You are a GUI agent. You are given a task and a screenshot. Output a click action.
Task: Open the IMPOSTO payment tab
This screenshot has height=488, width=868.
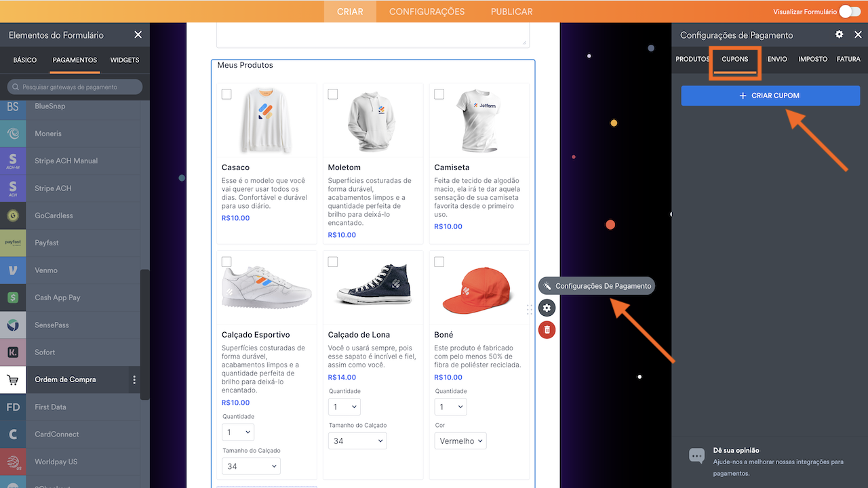pyautogui.click(x=813, y=59)
